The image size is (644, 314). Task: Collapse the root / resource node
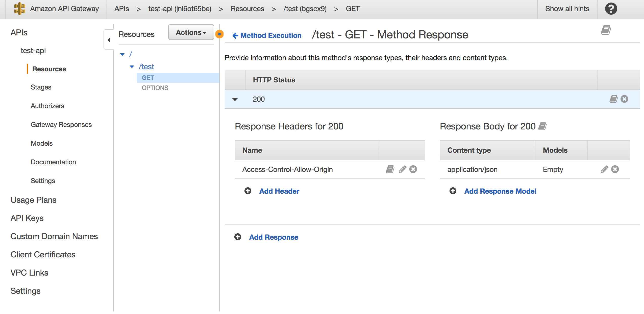(x=122, y=54)
